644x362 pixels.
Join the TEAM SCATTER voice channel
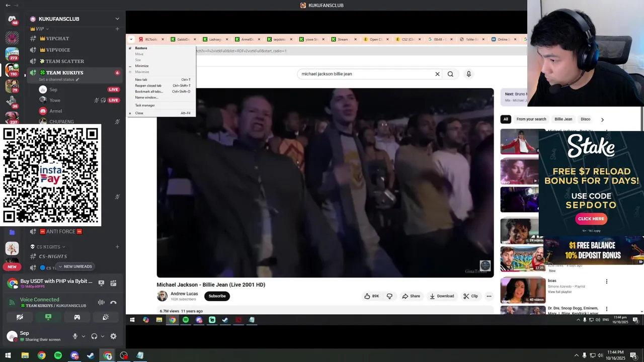coord(75,61)
